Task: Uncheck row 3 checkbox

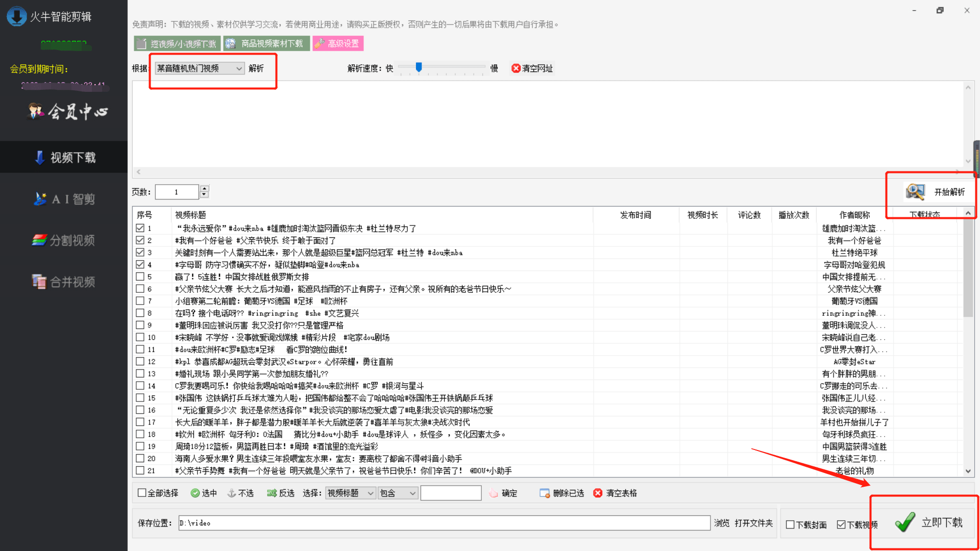Action: point(140,252)
